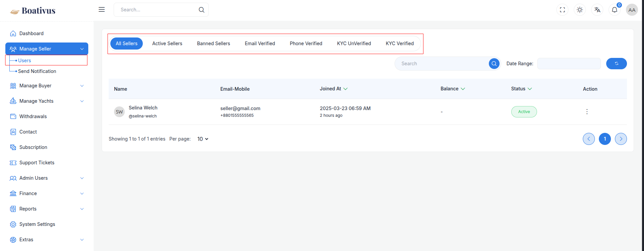
Task: Click the magnifier icon in top search
Action: point(201,10)
